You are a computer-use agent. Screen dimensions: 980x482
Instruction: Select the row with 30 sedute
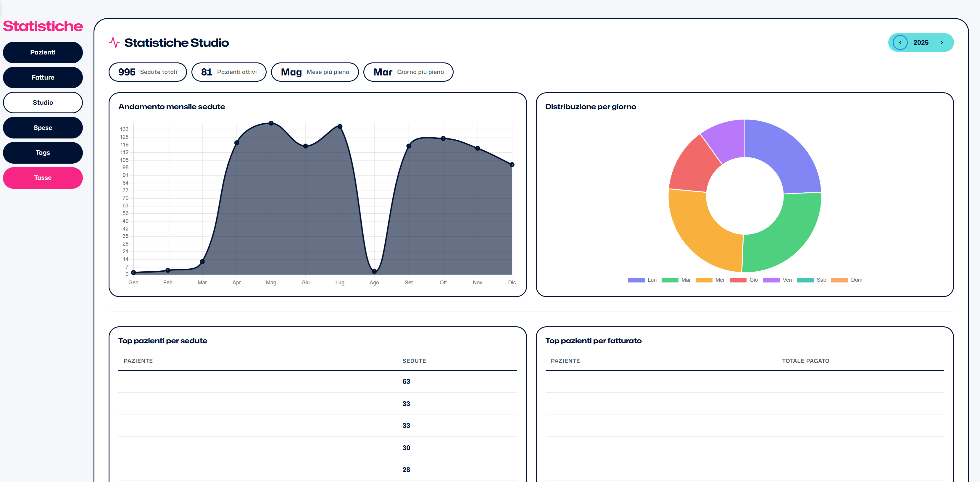click(x=318, y=448)
